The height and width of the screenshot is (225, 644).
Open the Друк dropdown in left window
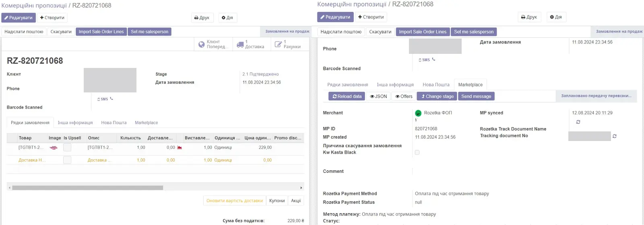pos(202,18)
